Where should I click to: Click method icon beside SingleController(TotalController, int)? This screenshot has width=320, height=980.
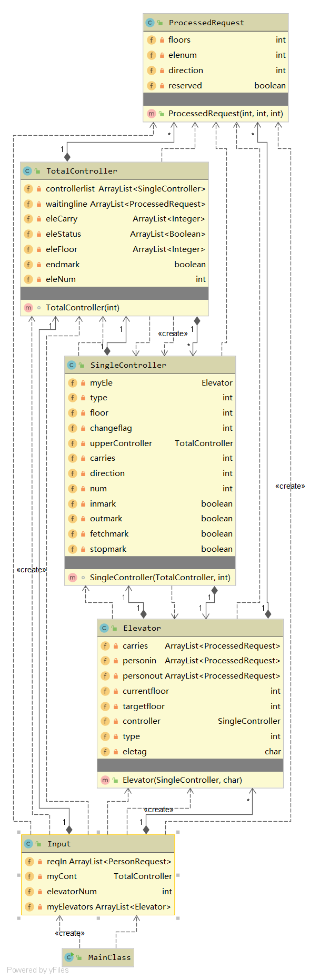point(73,578)
